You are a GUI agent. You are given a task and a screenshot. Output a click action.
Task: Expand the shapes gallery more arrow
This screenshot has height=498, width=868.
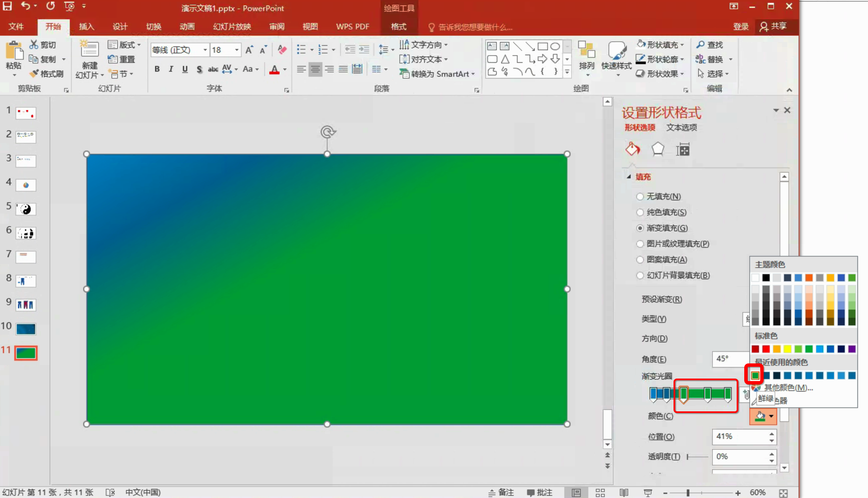click(567, 72)
